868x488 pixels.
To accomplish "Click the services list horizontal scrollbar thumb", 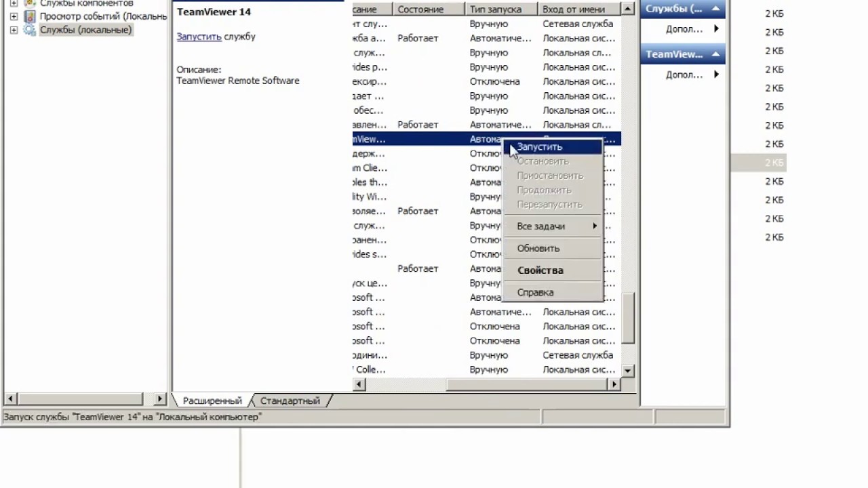I will pyautogui.click(x=526, y=384).
